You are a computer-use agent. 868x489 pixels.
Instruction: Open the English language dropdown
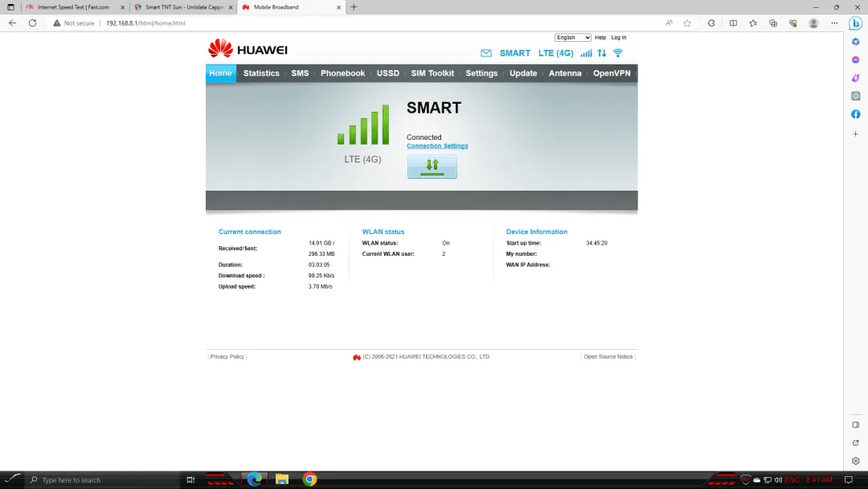pyautogui.click(x=572, y=38)
